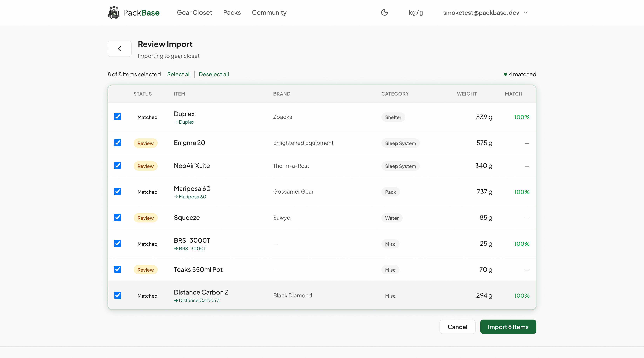This screenshot has height=358, width=644.
Task: Click the Squeeze item name
Action: (x=187, y=217)
